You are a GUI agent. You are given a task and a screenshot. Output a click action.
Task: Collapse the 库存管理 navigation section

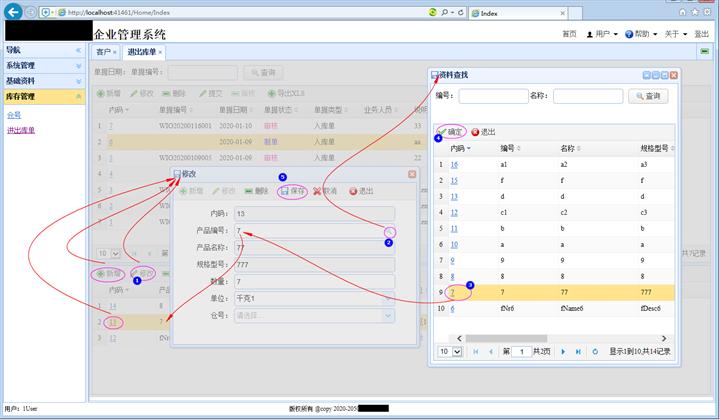click(78, 97)
